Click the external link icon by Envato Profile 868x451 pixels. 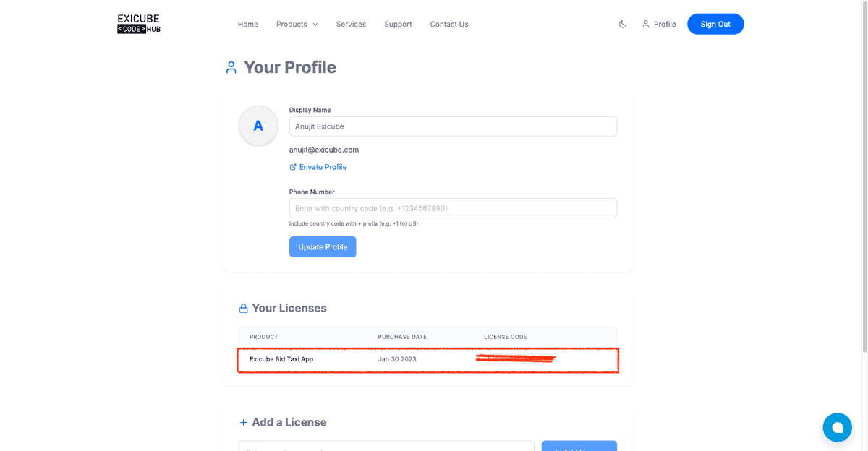coord(293,167)
